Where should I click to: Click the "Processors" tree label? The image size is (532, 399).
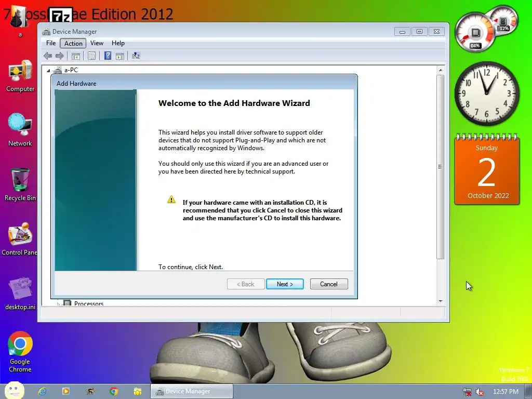(x=89, y=303)
